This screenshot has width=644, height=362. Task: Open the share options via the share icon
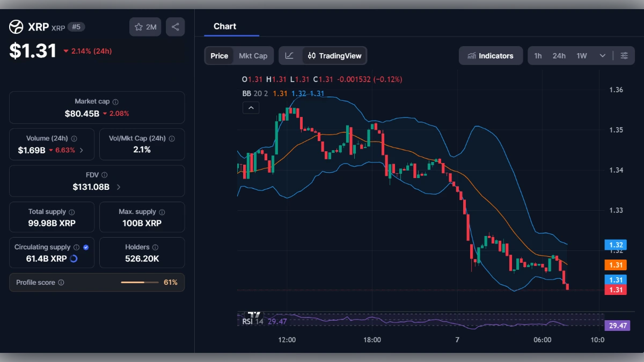(x=175, y=27)
